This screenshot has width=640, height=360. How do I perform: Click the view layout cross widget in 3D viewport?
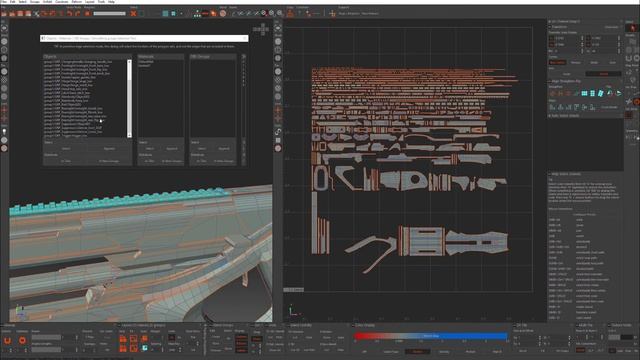(x=261, y=29)
